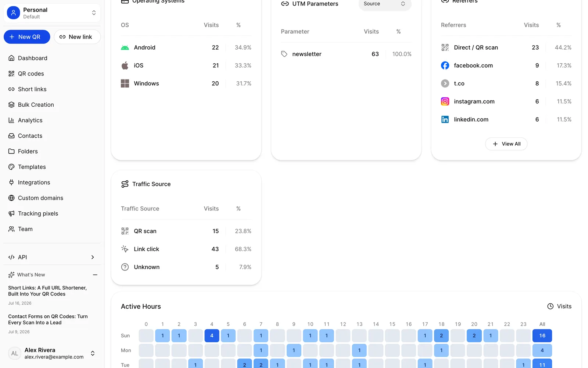588x368 pixels.
Task: Click the Mon hour 13 heatmap cell
Action: click(359, 350)
